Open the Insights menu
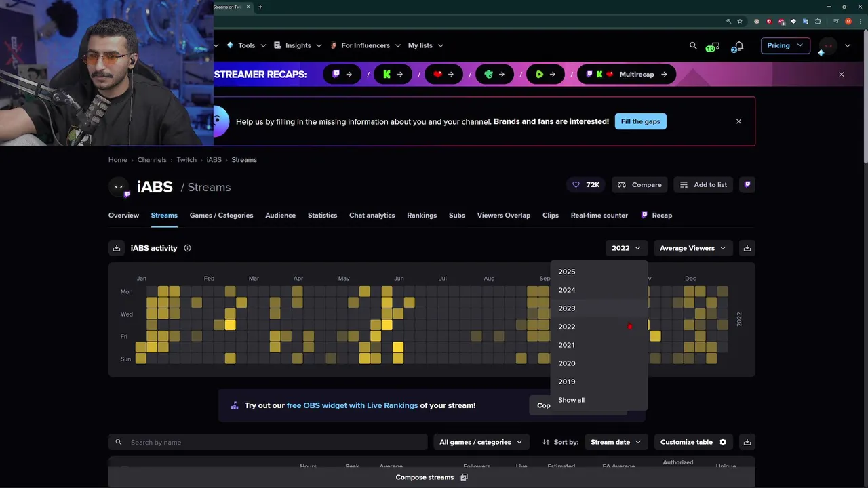The height and width of the screenshot is (488, 868). 298,45
